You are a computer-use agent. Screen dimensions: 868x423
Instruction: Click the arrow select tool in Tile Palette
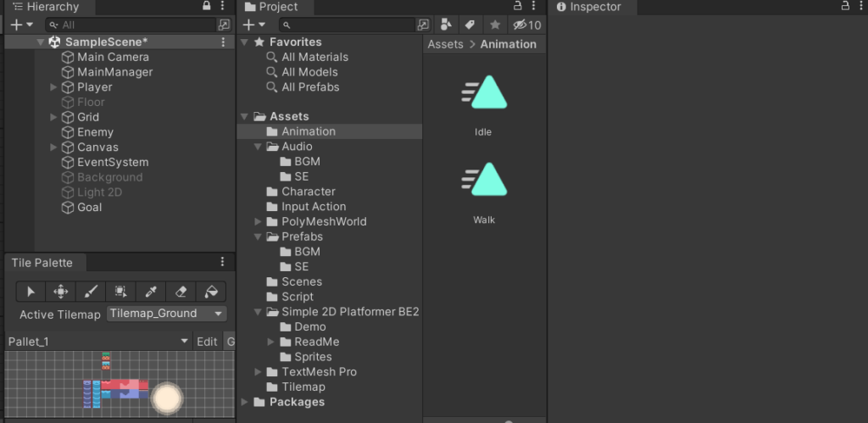tap(31, 292)
